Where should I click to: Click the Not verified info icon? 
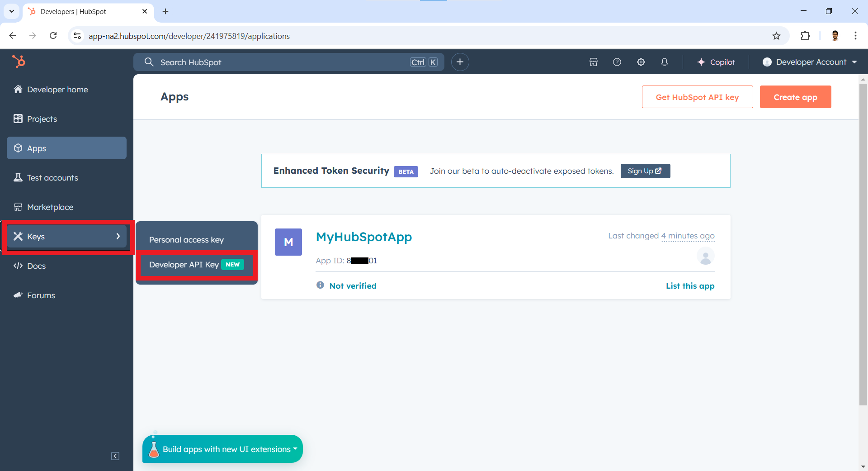[x=320, y=285]
